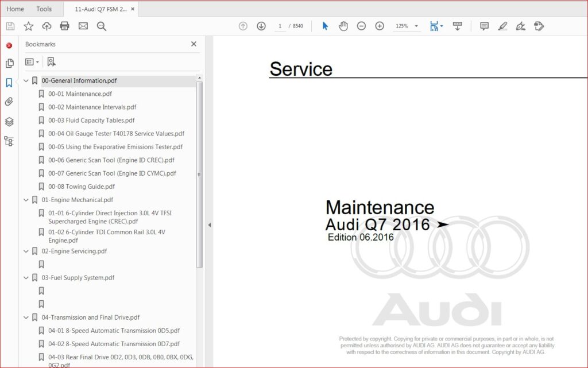Open bookmark 00-06 Generic Scan Tool CREC
The height and width of the screenshot is (368, 588).
pos(111,160)
